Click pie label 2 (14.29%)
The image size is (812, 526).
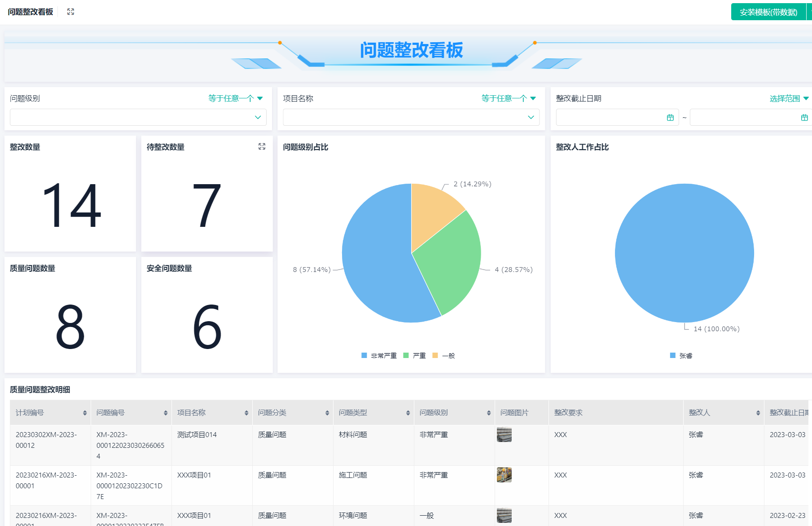pyautogui.click(x=472, y=184)
